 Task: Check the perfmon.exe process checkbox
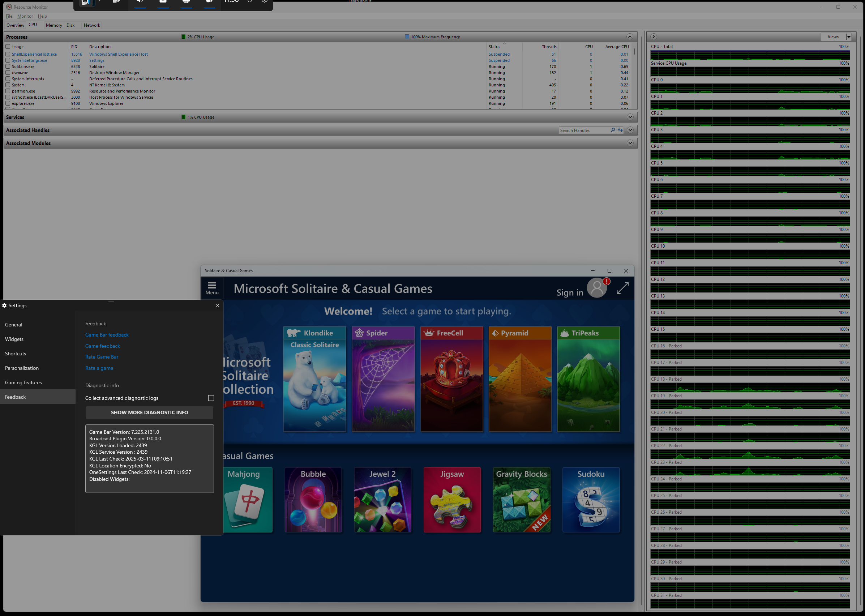click(8, 91)
